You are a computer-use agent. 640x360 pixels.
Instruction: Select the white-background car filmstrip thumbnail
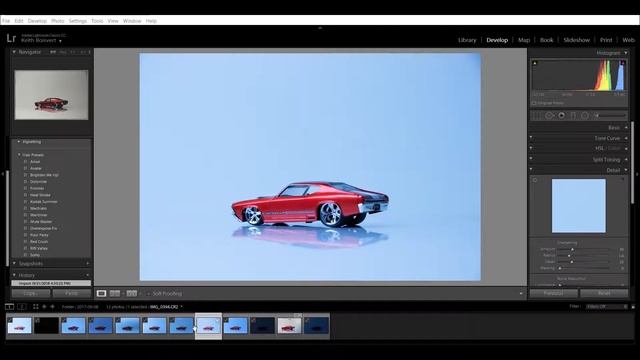pyautogui.click(x=289, y=326)
